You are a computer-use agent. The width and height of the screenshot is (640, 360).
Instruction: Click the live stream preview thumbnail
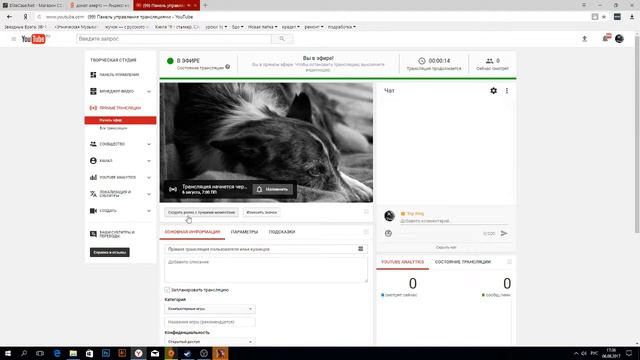click(x=266, y=142)
